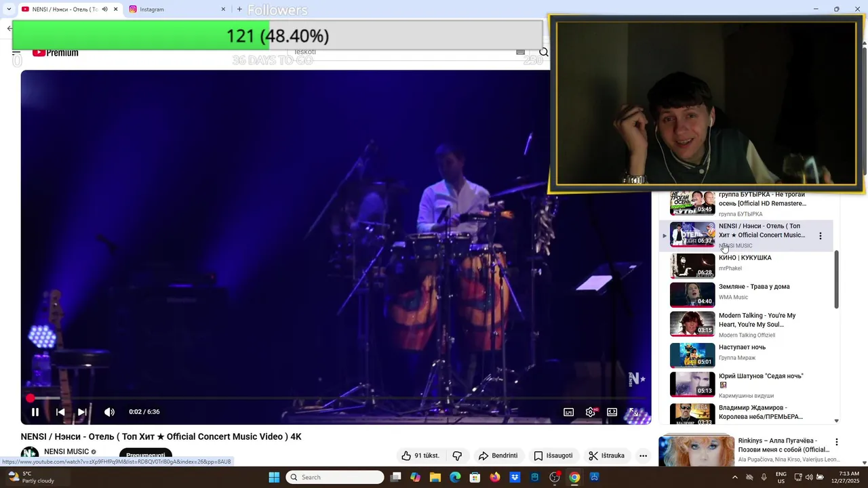Dislike the NENSI video
This screenshot has width=868, height=488.
[457, 455]
